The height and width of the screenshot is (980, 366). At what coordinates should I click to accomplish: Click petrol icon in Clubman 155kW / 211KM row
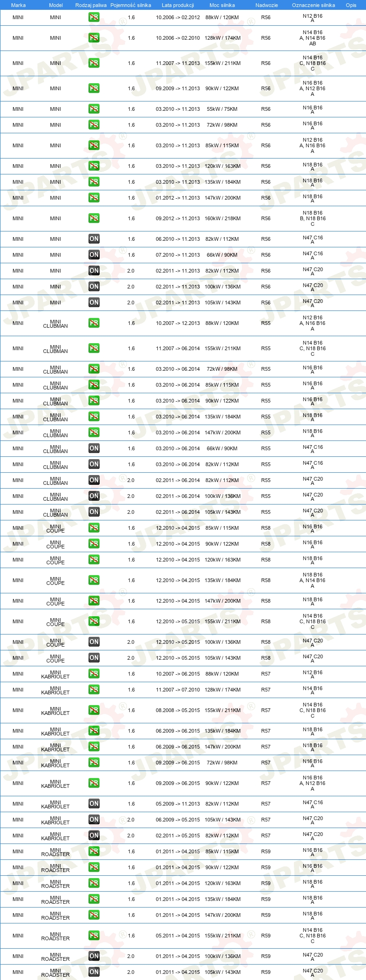tap(94, 348)
